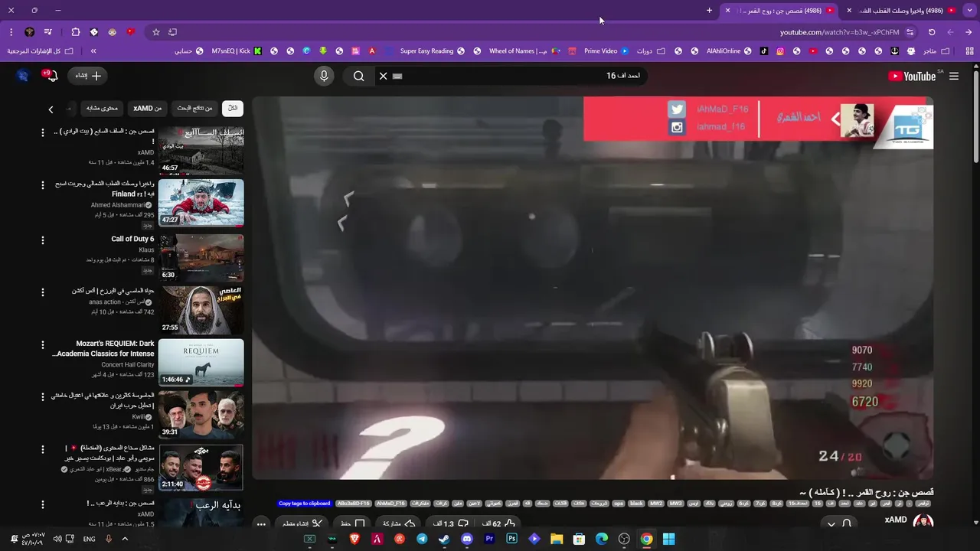Select the 'من نتائج البحث' filter chip
980x551 pixels.
194,108
